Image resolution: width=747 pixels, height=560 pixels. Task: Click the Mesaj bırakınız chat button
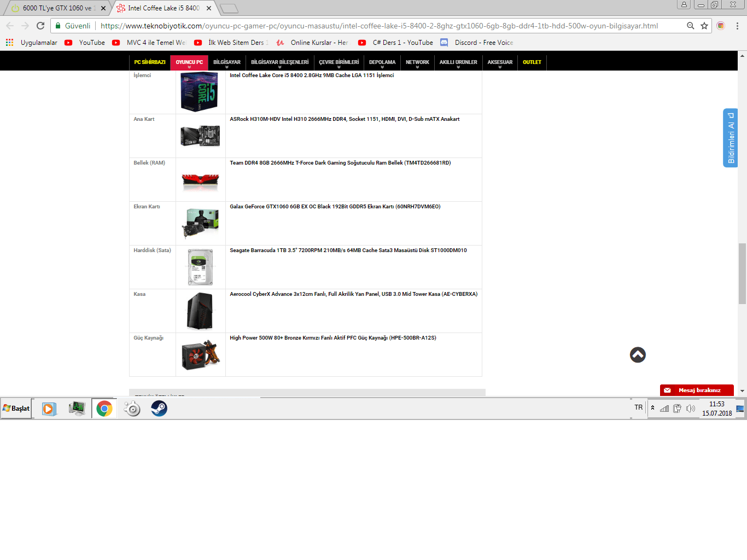697,390
